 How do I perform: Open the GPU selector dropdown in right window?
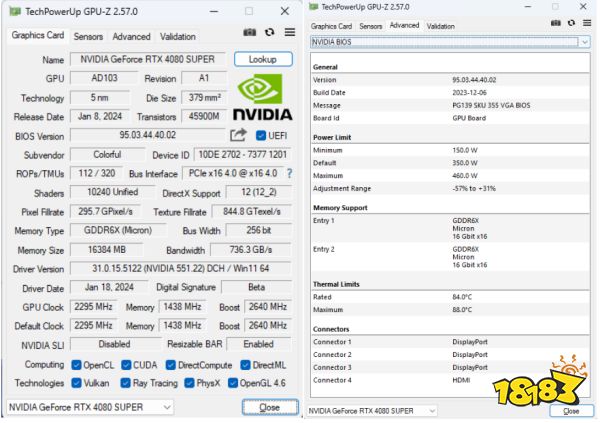372,411
